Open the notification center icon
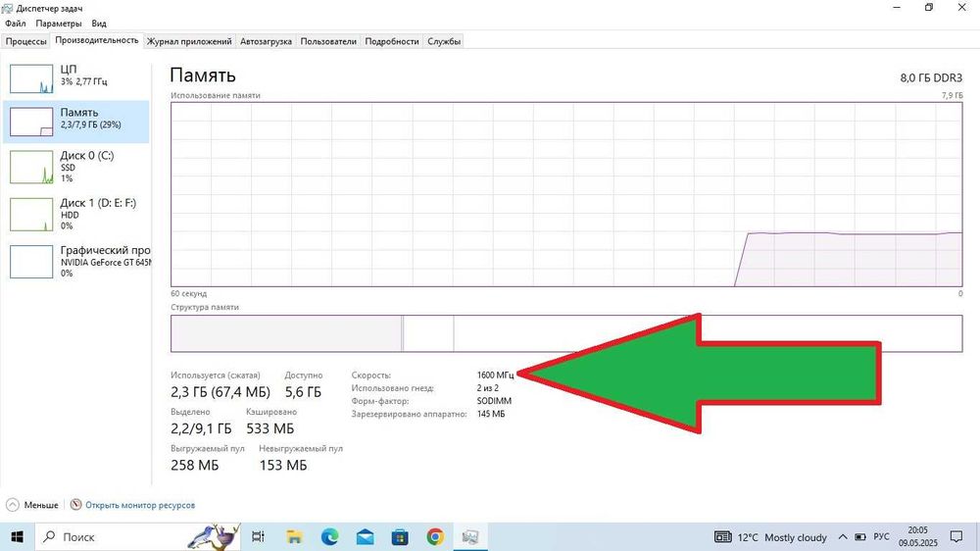Screen dimensions: 980x551 point(956,536)
